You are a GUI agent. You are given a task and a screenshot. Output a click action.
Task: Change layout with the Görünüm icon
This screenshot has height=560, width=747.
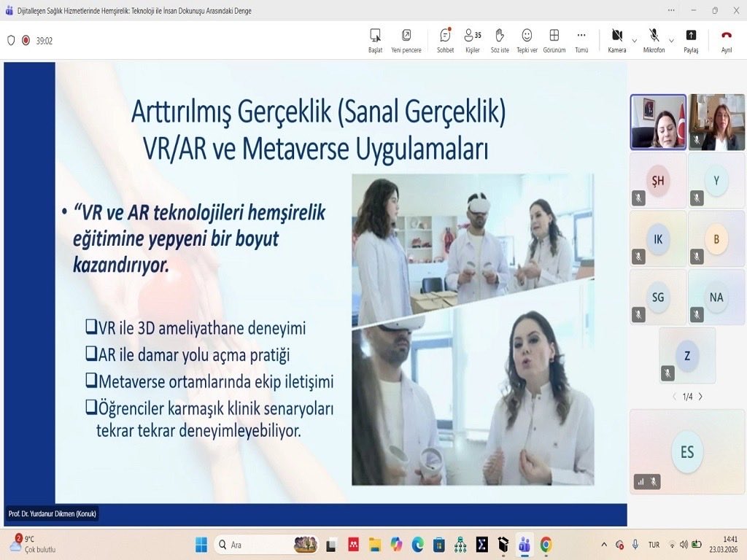pos(554,40)
